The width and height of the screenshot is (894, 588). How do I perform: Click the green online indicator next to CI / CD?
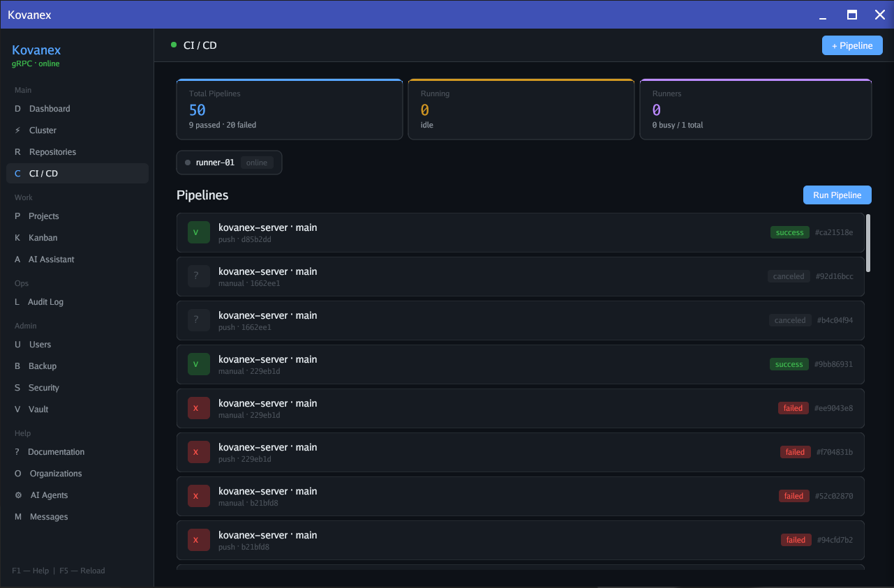(173, 45)
